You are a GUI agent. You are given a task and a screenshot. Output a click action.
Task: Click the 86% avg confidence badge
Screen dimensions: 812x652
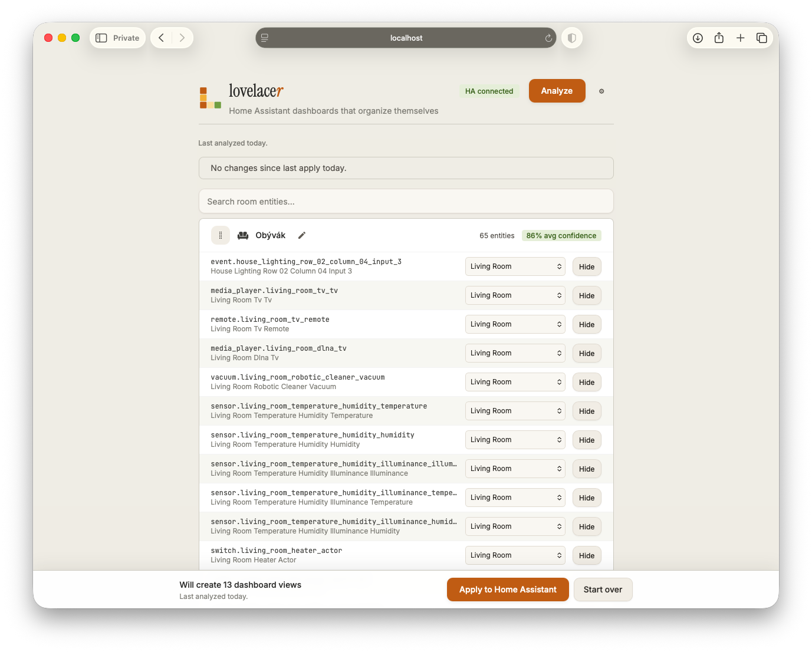[561, 236]
